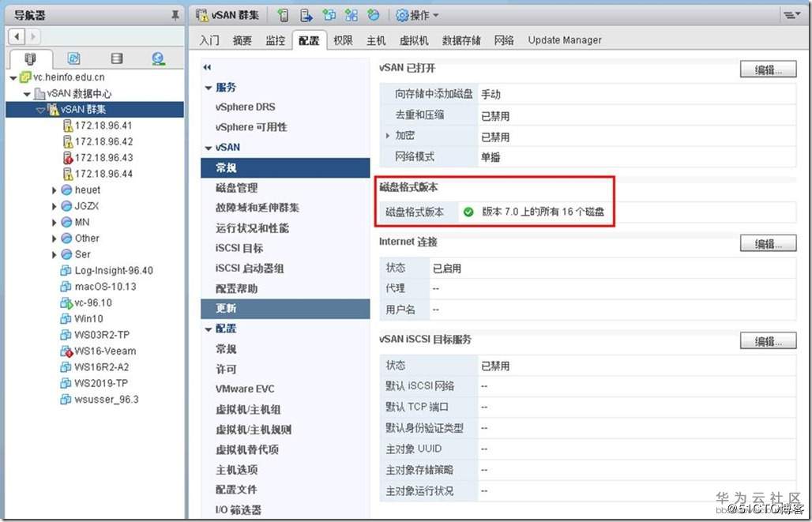Screen dimensions: 812x522
Task: Switch to the VMs and Templates navigator view
Action: (x=74, y=58)
